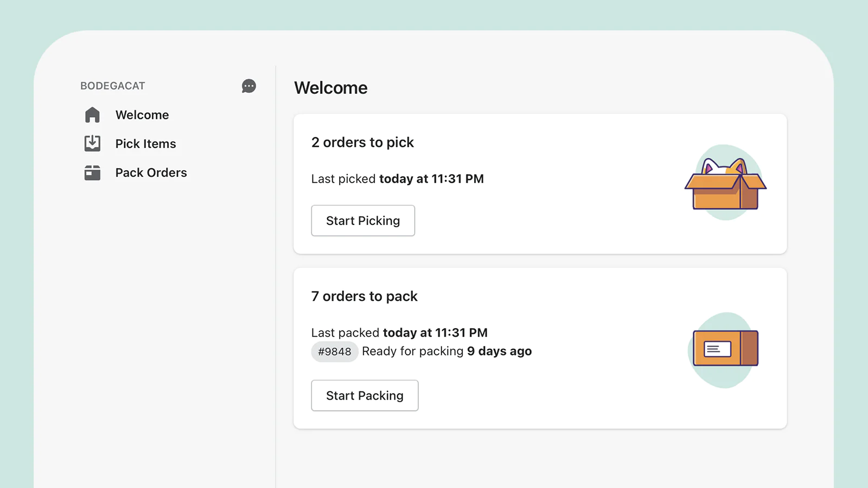Screen dimensions: 868x488
Task: Click "Ready for packing 9 days ago" text
Action: [x=446, y=351]
